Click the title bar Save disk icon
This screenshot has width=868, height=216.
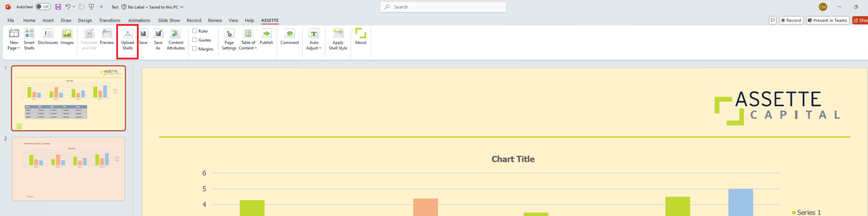point(58,7)
